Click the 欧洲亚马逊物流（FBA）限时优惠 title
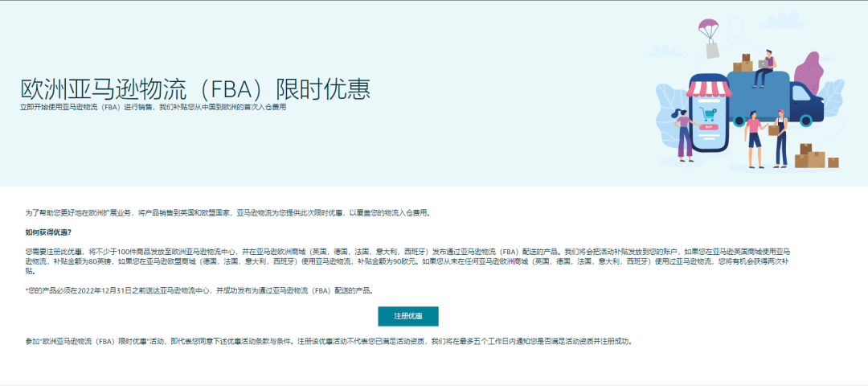The image size is (868, 386). pos(195,88)
